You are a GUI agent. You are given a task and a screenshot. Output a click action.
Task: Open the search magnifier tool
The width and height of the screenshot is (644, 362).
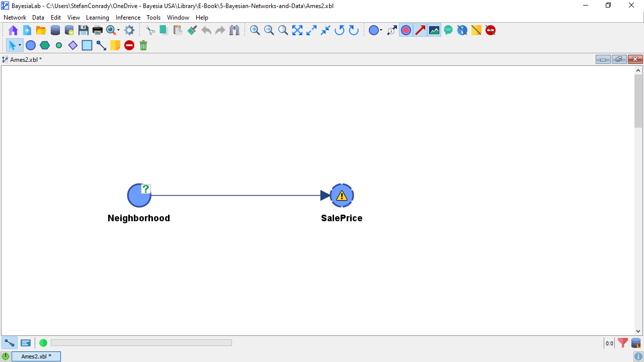(111, 30)
